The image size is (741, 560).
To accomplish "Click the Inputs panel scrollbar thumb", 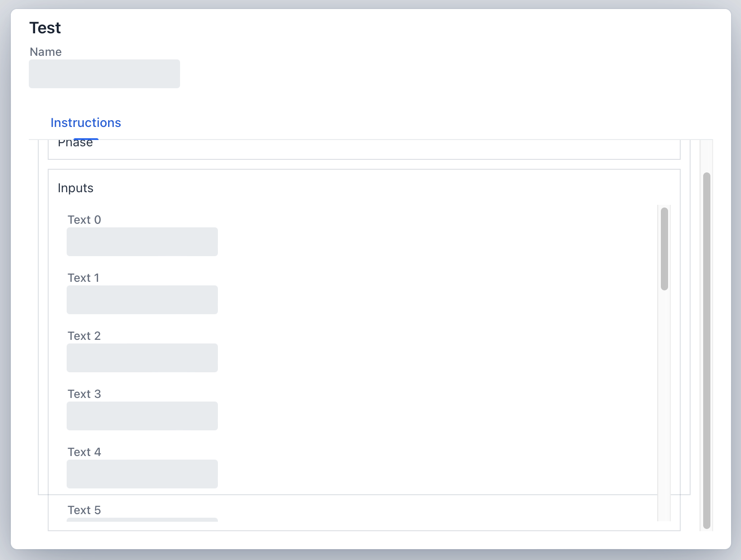I will pos(664,248).
